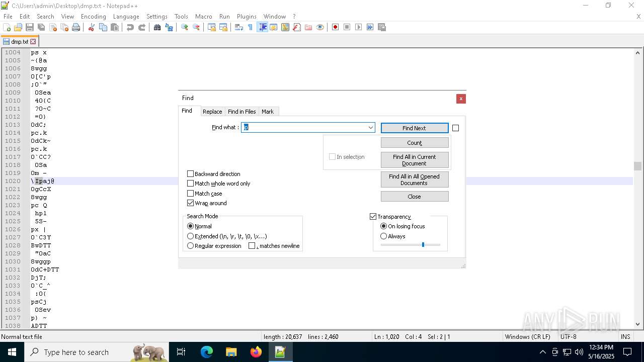Tick the checkbox beside Find Next

pos(455,128)
